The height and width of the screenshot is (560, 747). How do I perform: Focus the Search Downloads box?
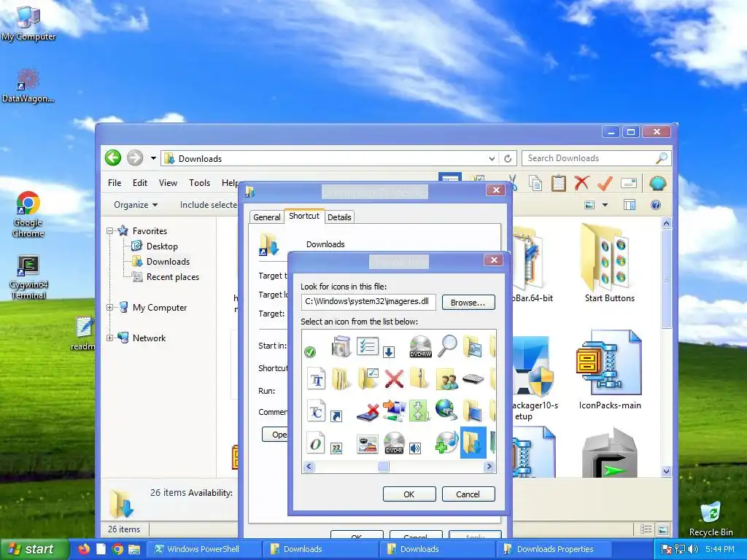click(597, 158)
